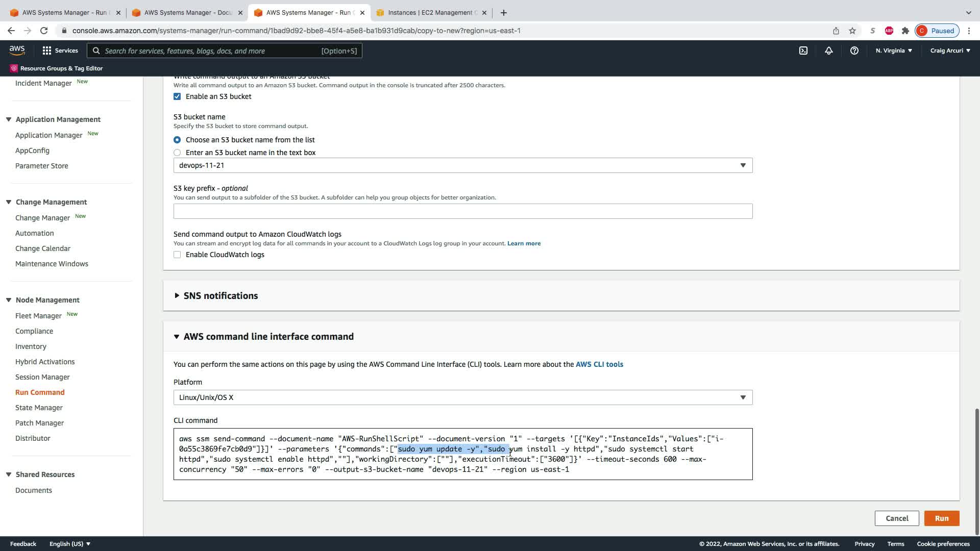Open browser extensions puzzle icon
Image resolution: width=980 pixels, height=551 pixels.
click(x=905, y=31)
